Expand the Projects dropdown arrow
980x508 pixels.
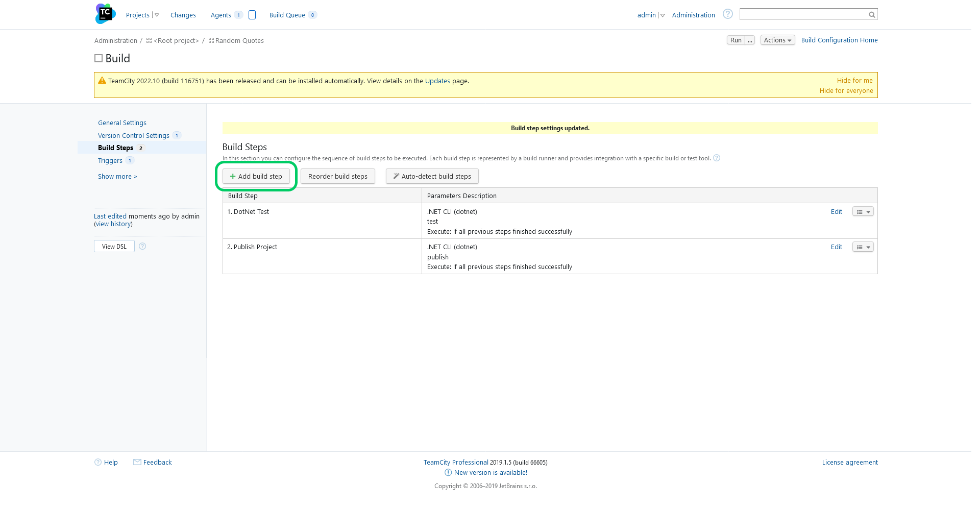pos(157,15)
